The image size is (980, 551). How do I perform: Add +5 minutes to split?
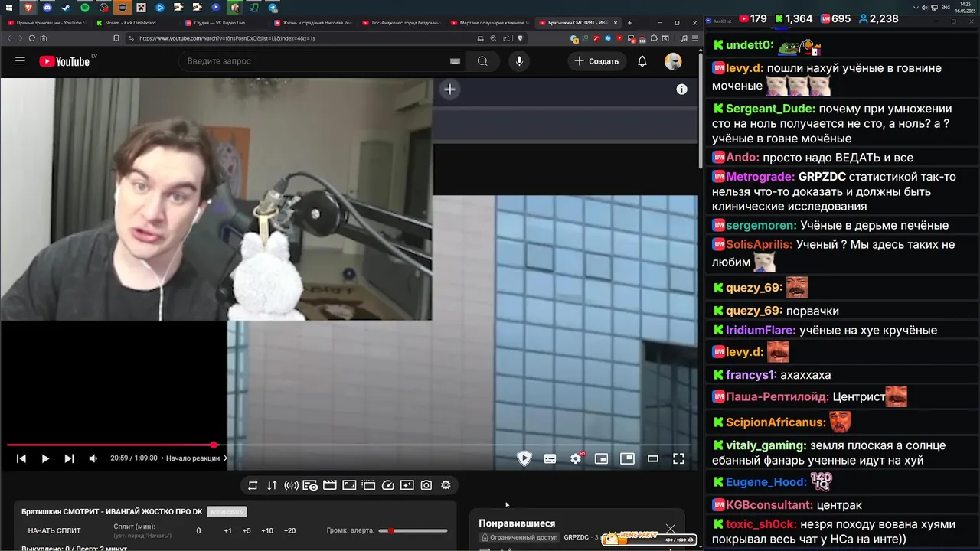tap(247, 530)
